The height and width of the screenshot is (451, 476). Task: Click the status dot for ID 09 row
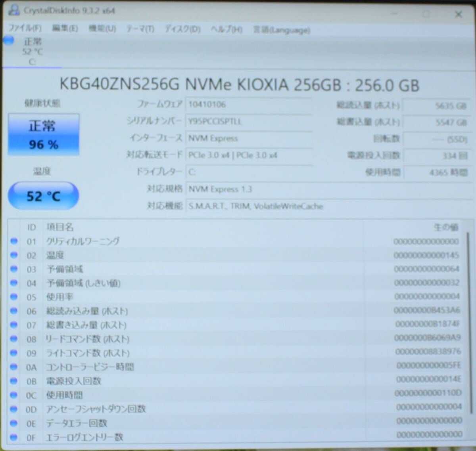coord(14,353)
